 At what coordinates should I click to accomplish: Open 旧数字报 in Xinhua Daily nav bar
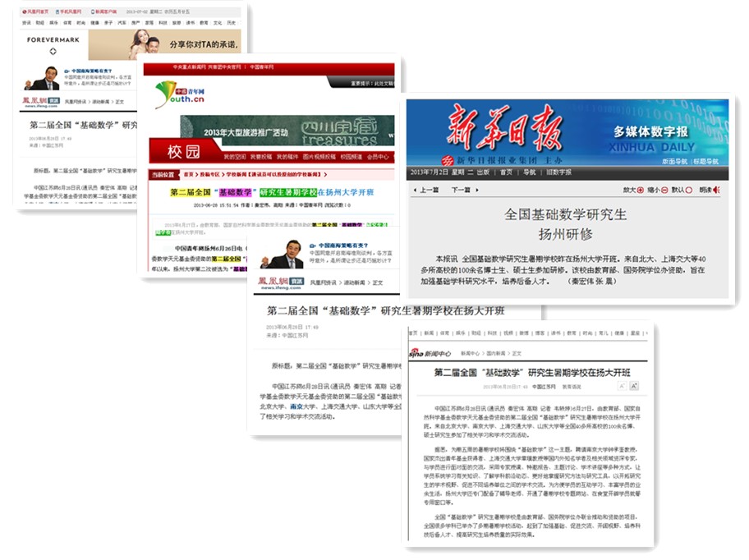point(559,172)
